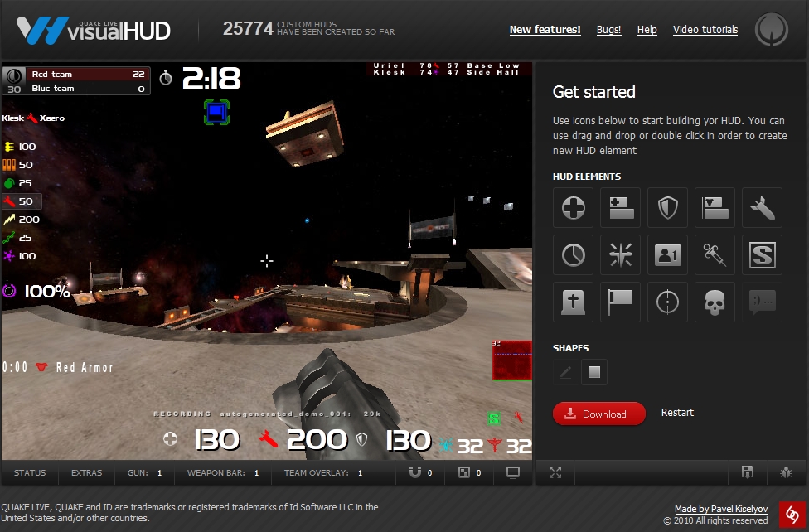Select the rectangle shape tool
This screenshot has width=809, height=532.
coord(594,372)
